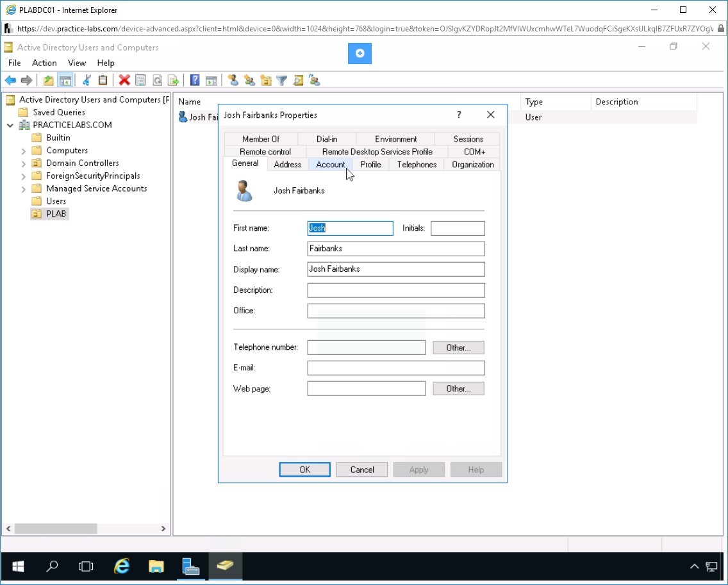Click Other button beside Telephone number

[458, 348]
